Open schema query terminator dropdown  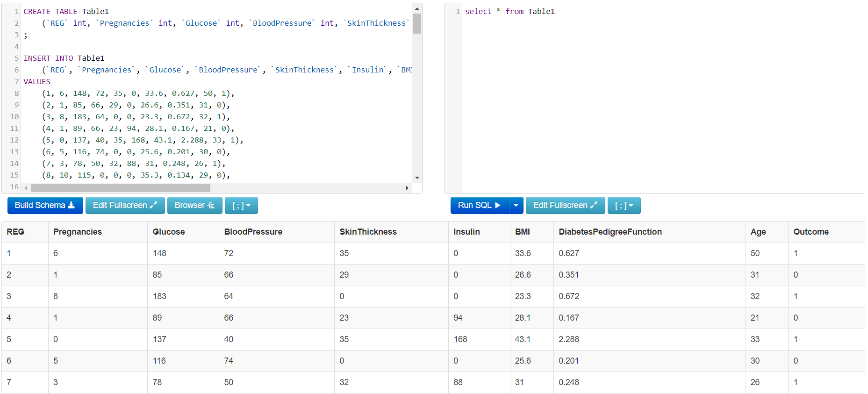[x=241, y=205]
